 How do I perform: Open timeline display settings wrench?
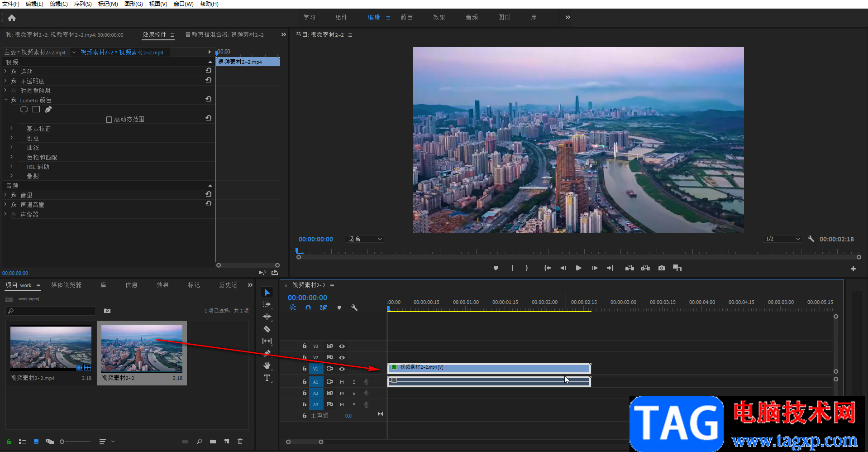[354, 308]
